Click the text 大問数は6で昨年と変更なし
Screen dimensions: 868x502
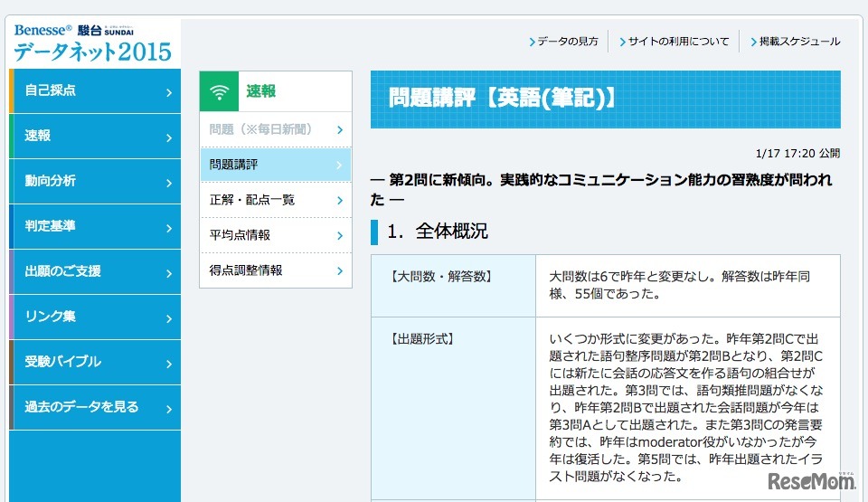(x=630, y=277)
